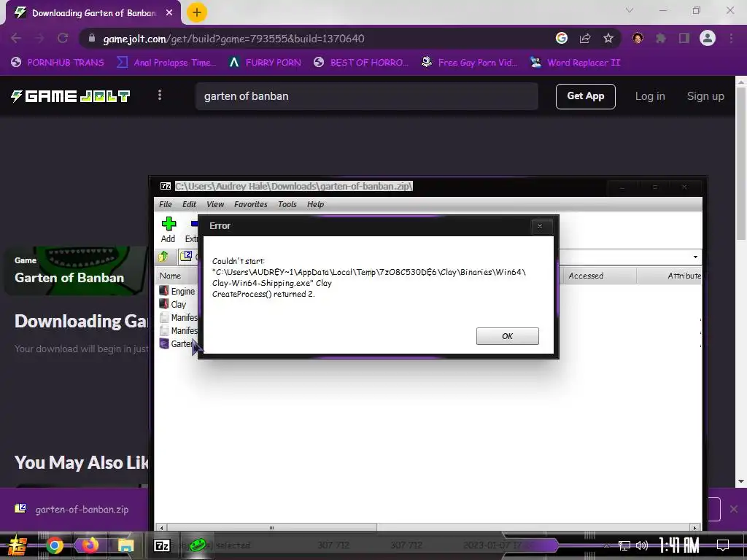Screen dimensions: 747x560
Task: Click the 7-Zip horizontal scrollbar thumb
Action: click(x=271, y=528)
